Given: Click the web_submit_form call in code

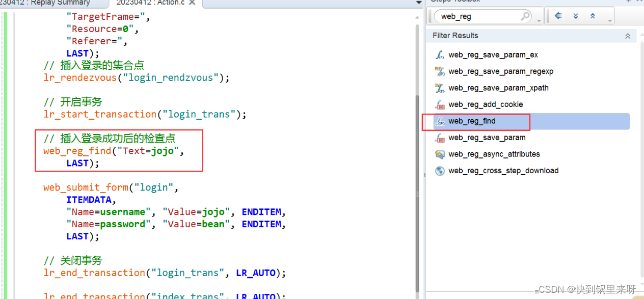Looking at the screenshot, I should (x=86, y=187).
